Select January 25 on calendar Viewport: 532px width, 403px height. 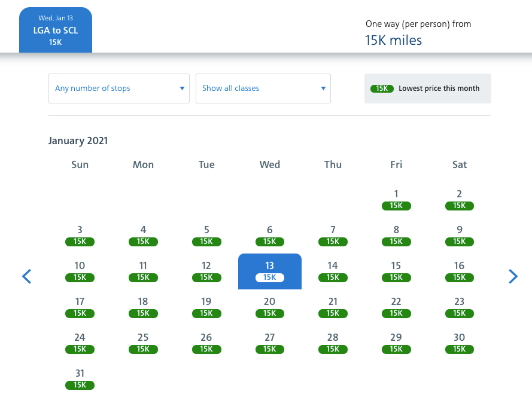coord(143,343)
